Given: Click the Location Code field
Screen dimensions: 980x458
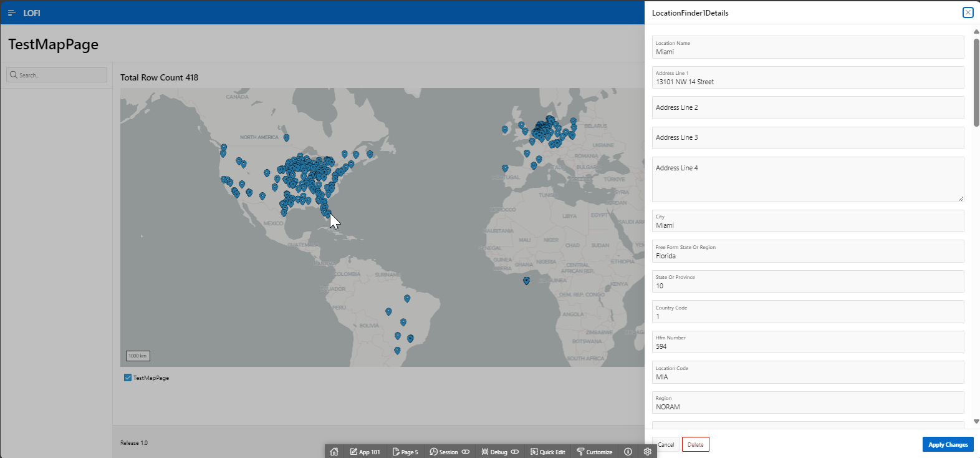Looking at the screenshot, I should click(808, 373).
